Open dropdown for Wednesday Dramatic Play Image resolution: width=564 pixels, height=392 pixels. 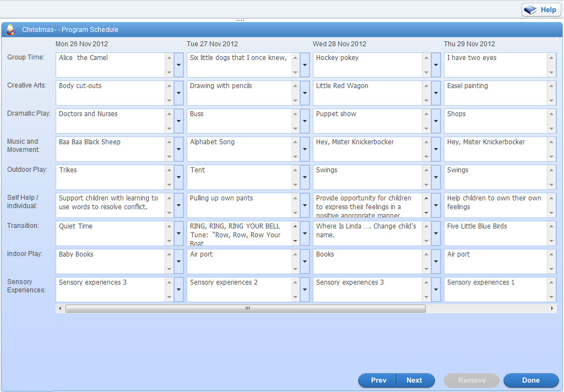pos(436,121)
